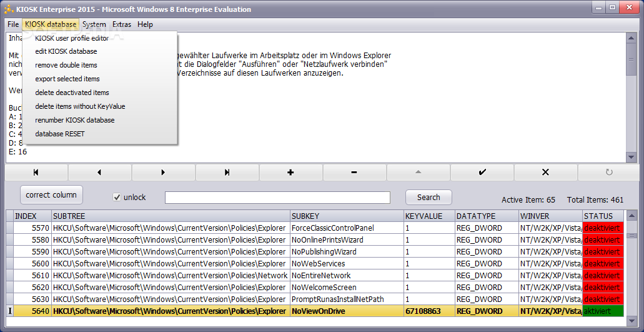Open the Extras menu

(x=122, y=24)
